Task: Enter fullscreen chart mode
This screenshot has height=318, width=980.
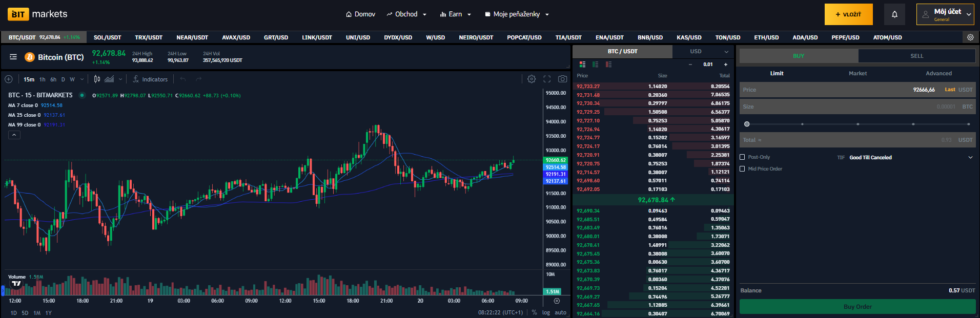Action: click(x=547, y=79)
